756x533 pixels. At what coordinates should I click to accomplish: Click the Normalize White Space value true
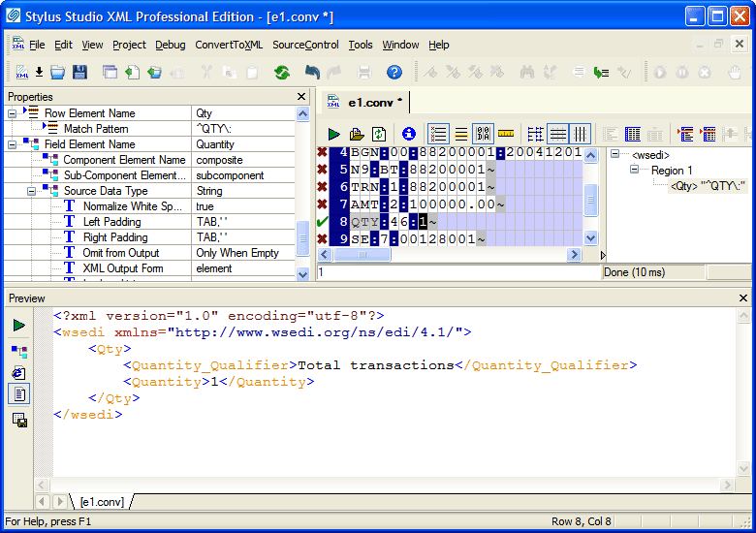[x=242, y=206]
